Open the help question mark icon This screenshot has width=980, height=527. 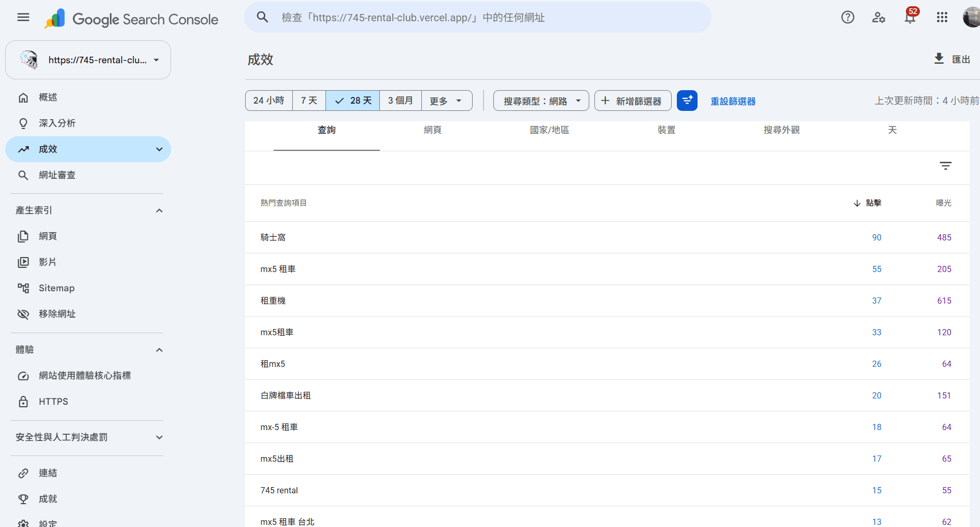pos(848,18)
